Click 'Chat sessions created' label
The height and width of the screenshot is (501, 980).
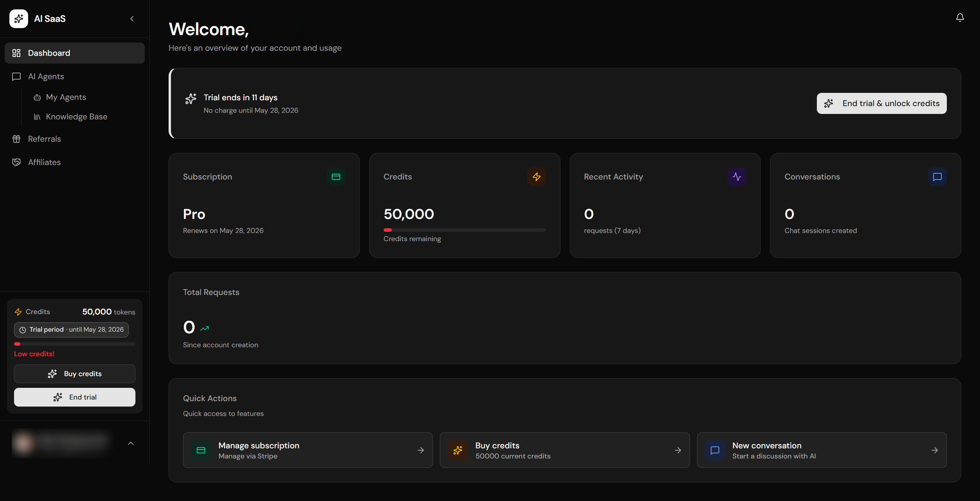click(x=821, y=231)
